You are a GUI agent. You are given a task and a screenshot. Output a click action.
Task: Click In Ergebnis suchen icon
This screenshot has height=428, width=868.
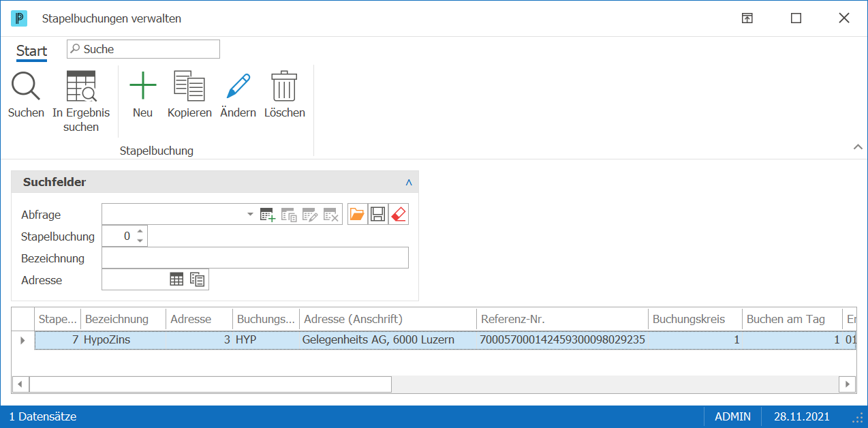click(81, 87)
